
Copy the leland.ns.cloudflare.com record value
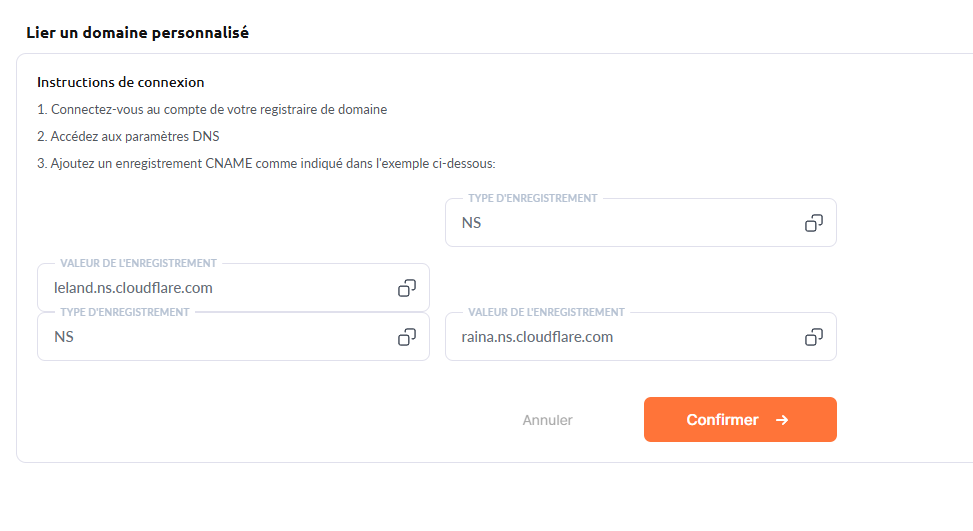(407, 288)
